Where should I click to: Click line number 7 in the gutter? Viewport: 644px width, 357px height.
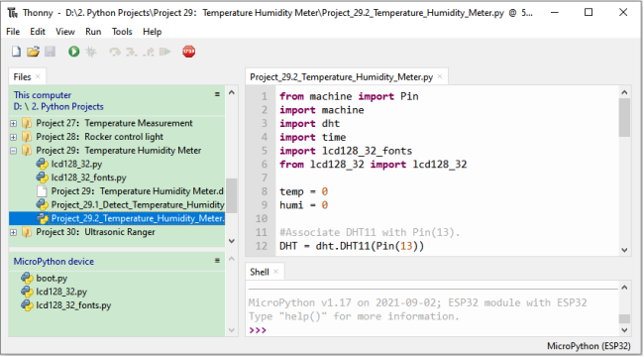265,178
